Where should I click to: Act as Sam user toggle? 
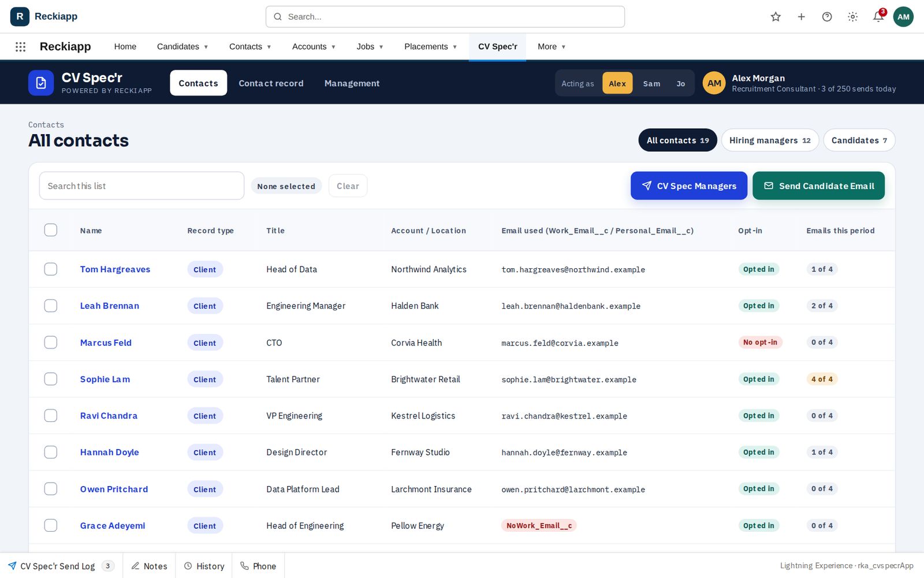pos(651,83)
